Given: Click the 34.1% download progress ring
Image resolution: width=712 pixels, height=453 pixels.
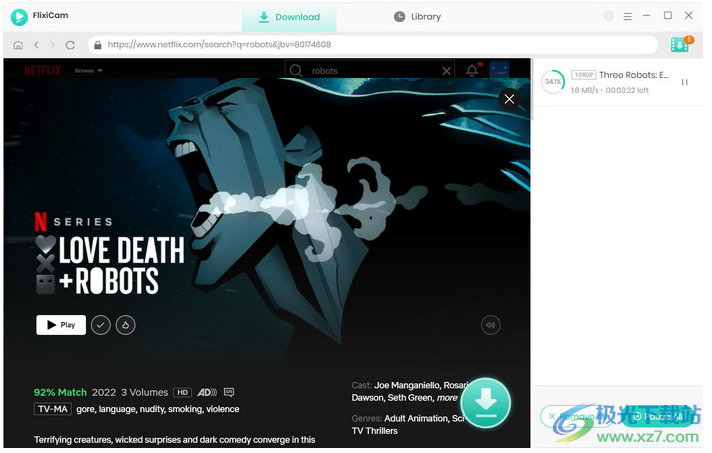Looking at the screenshot, I should click(x=552, y=82).
